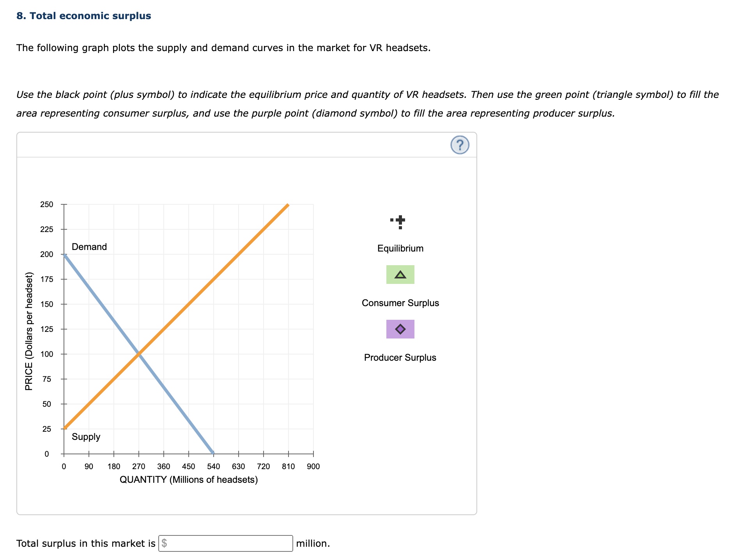The height and width of the screenshot is (560, 747).
Task: Click the intersection point of supply and demand
Action: [x=139, y=354]
